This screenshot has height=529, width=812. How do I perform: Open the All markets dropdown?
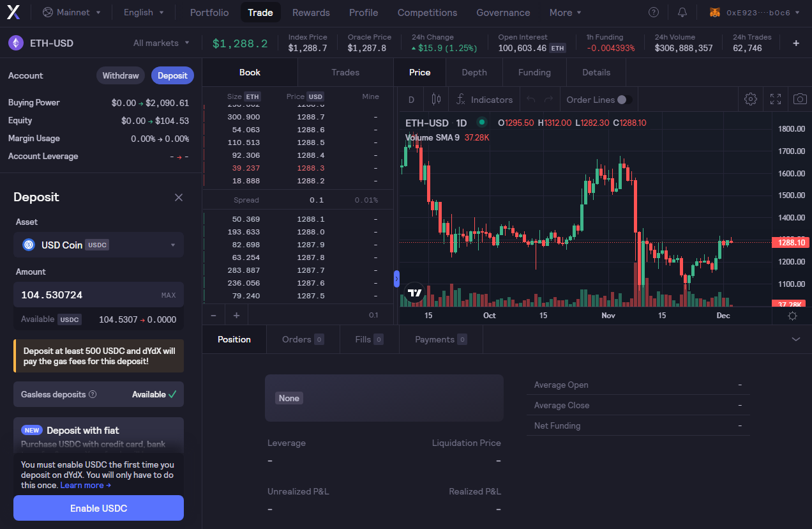coord(162,43)
